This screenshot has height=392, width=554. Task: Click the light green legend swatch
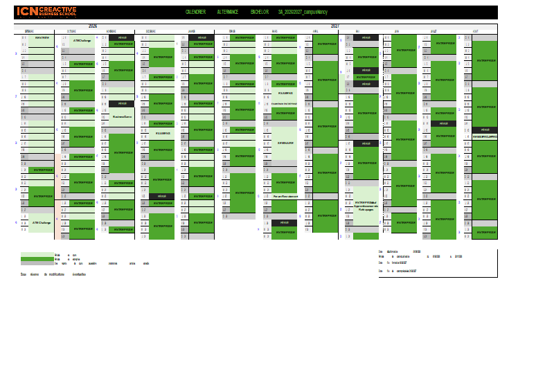coord(37,254)
